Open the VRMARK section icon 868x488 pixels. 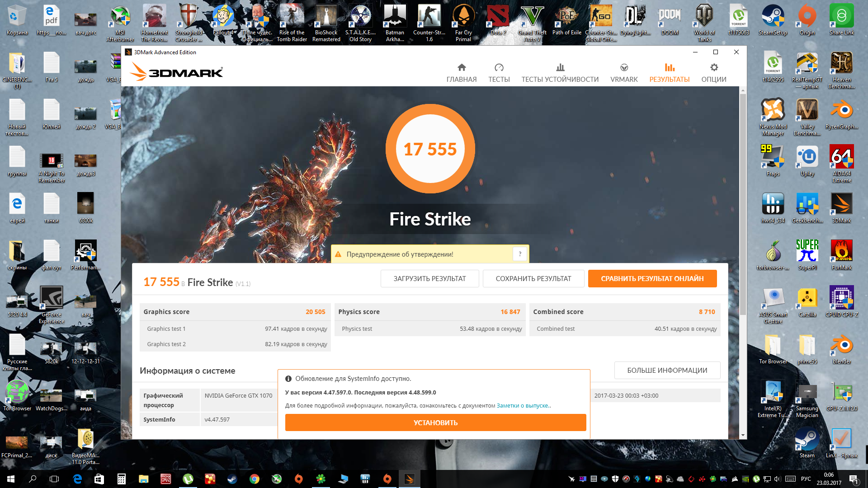pos(624,68)
